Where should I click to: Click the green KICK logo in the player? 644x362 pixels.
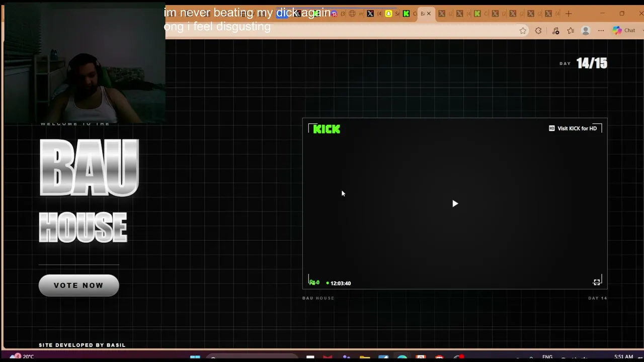click(x=327, y=129)
